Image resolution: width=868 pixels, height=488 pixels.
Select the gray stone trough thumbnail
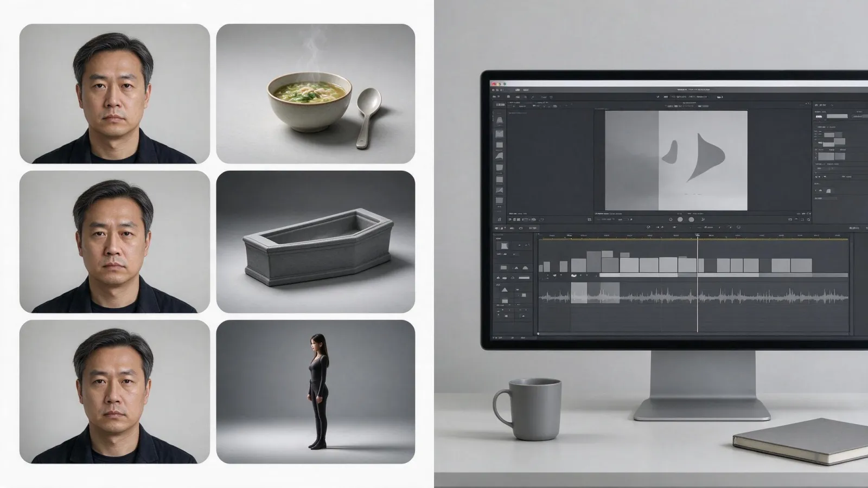click(x=316, y=241)
